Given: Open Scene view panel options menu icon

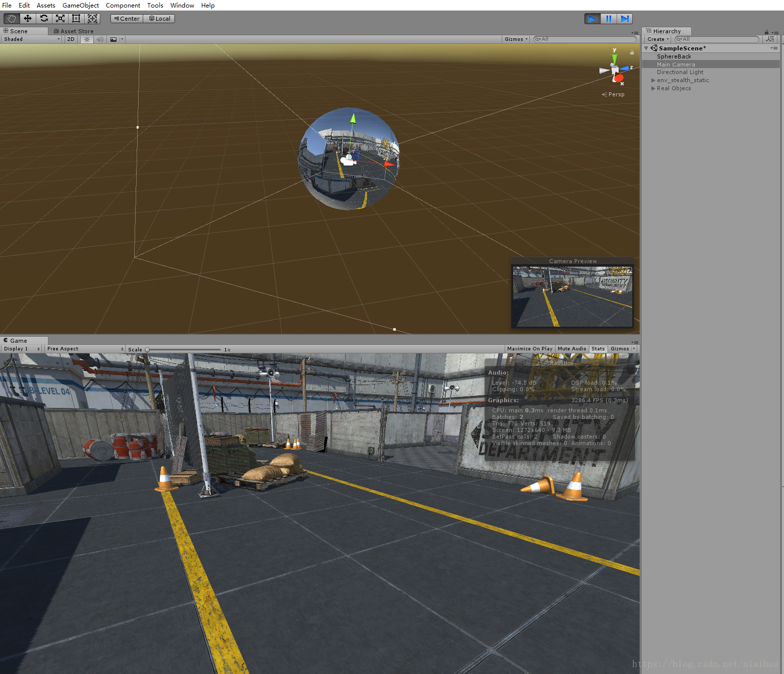Looking at the screenshot, I should (635, 33).
